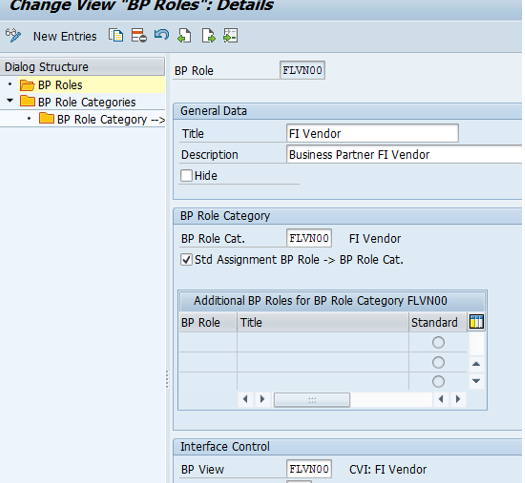Click the General Data group header
This screenshot has width=525, height=483.
pos(348,111)
